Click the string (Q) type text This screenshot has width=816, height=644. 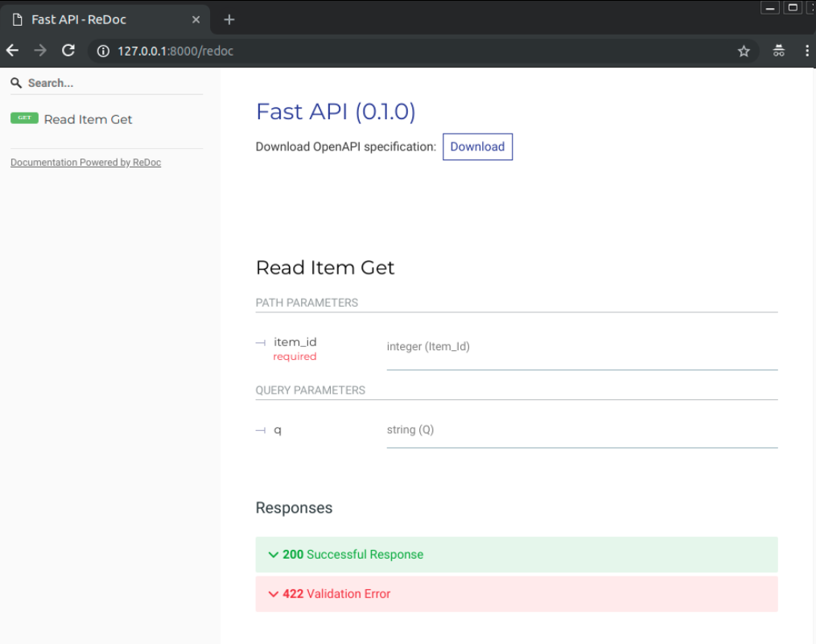[x=410, y=430]
